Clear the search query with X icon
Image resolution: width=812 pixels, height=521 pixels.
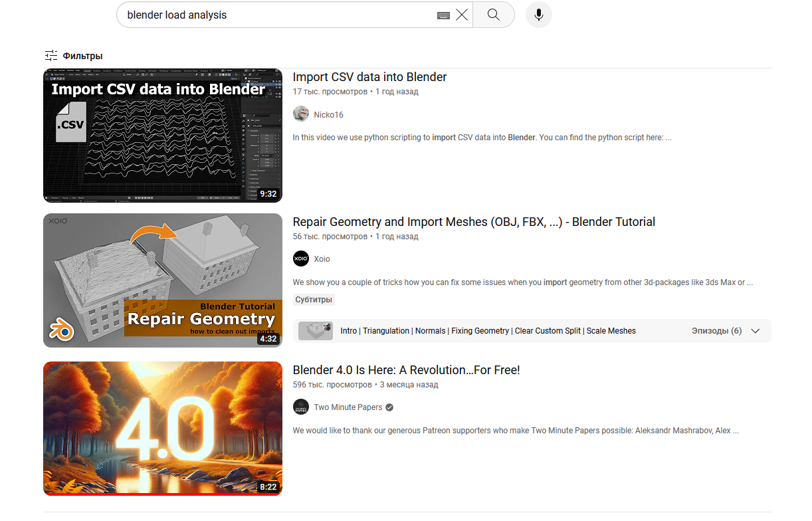coord(462,15)
